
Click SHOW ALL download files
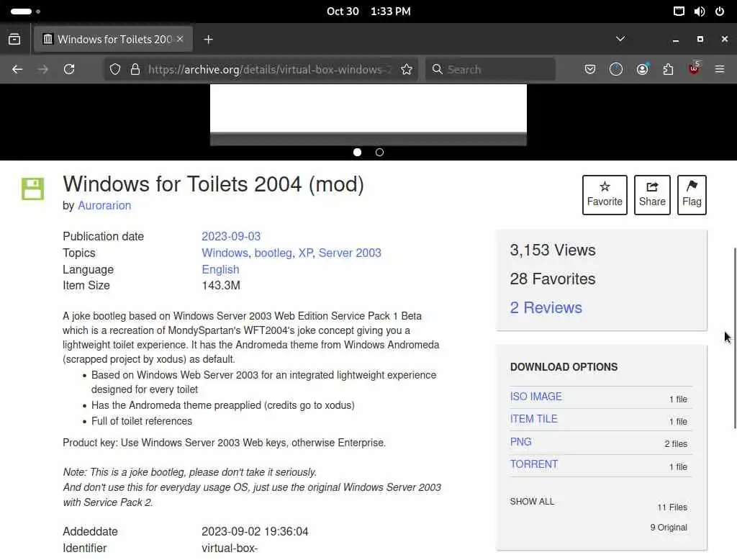tap(532, 502)
